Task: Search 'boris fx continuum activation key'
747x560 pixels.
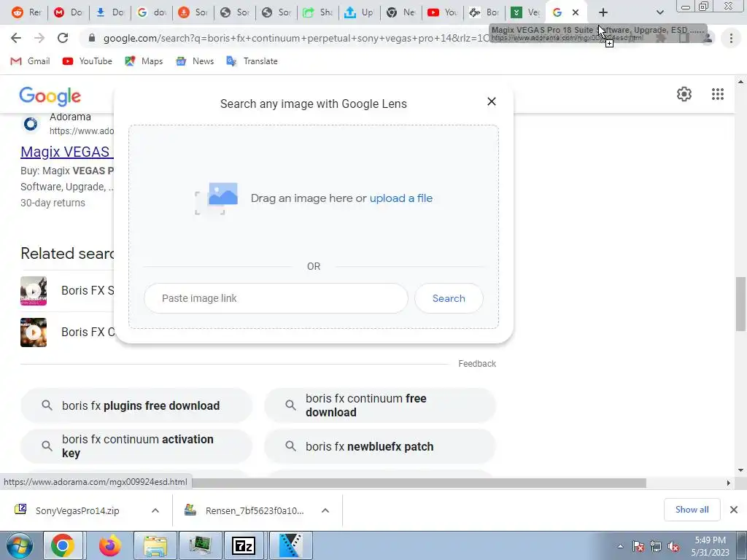Action: pyautogui.click(x=136, y=446)
